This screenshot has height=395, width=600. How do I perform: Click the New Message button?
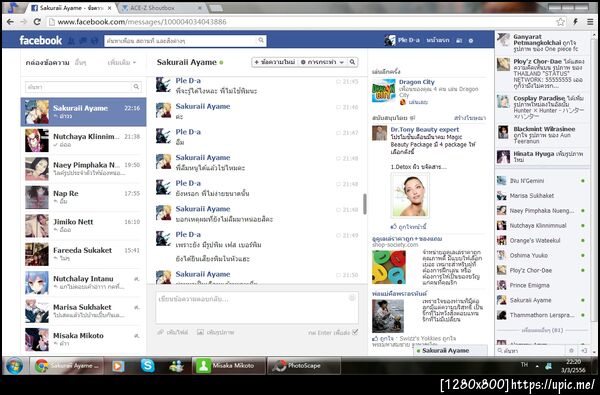click(275, 62)
